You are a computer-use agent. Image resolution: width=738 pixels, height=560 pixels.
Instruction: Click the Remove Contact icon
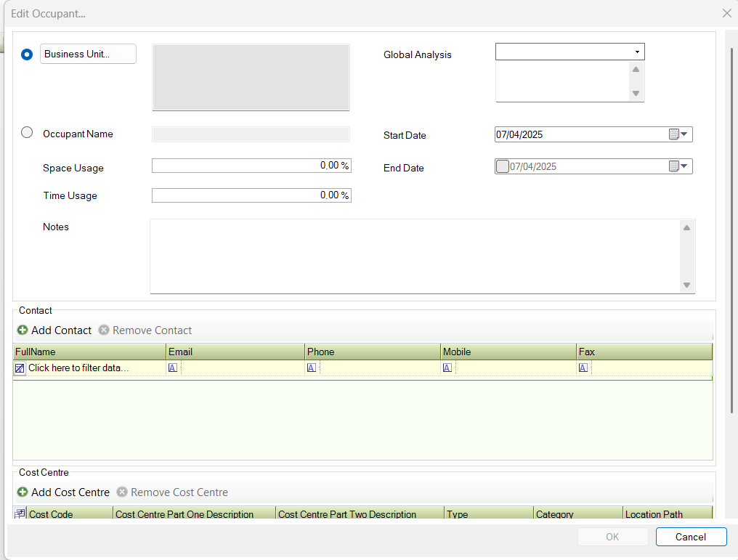pos(104,330)
